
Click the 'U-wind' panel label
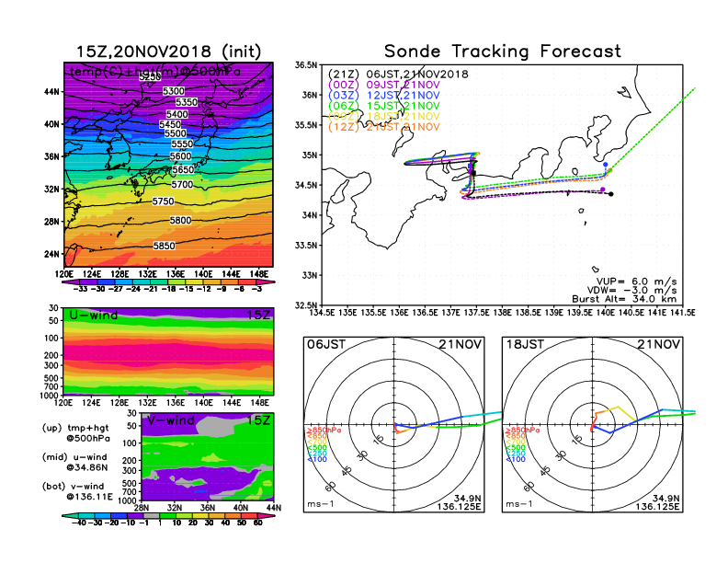tap(94, 316)
